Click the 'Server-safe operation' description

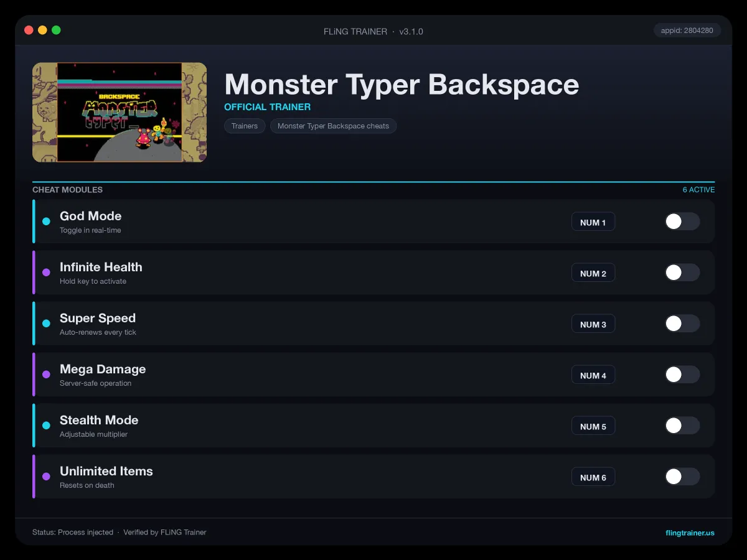95,383
